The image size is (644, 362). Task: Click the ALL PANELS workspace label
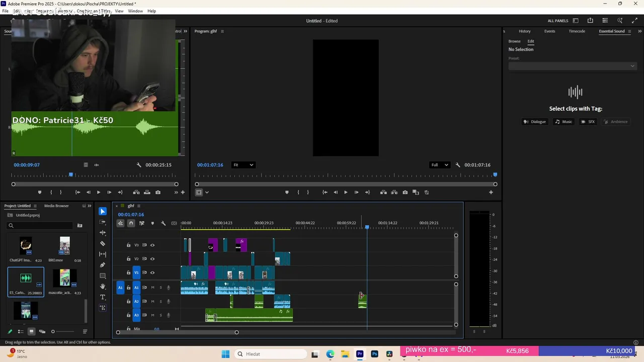click(x=558, y=21)
